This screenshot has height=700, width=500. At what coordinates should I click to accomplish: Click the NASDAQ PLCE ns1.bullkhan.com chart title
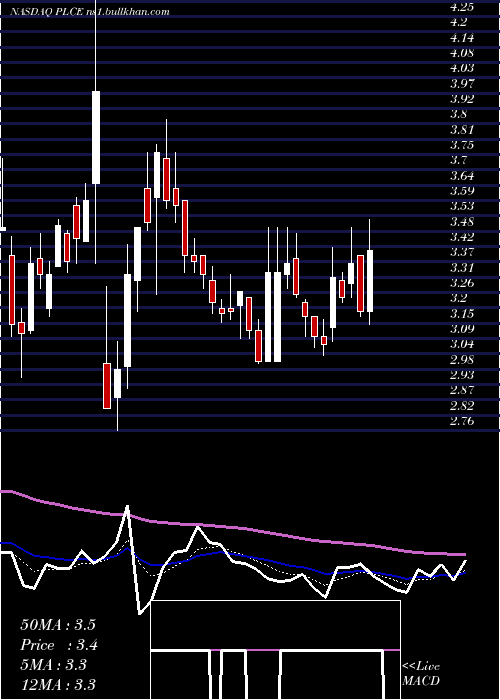[90, 12]
